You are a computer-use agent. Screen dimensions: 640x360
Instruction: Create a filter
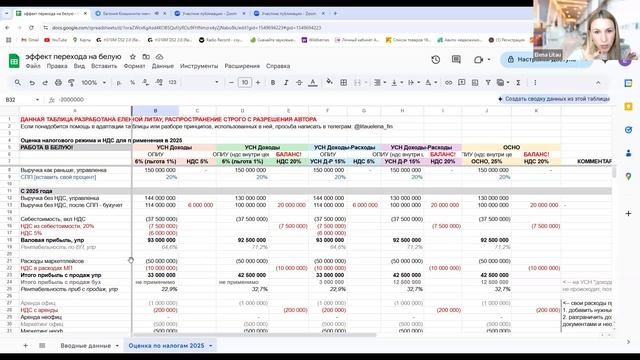(488, 82)
